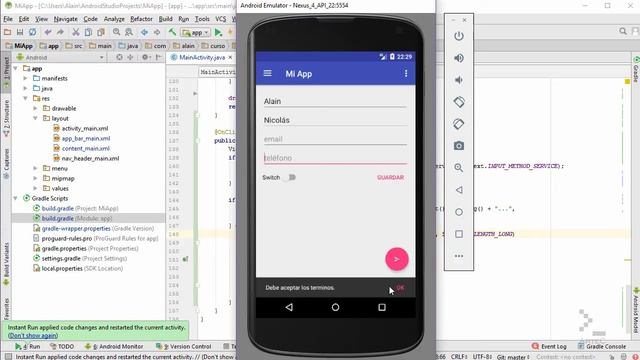Click the Redo arrow in the toolbar
Image resolution: width=640 pixels, height=360 pixels.
tap(60, 32)
